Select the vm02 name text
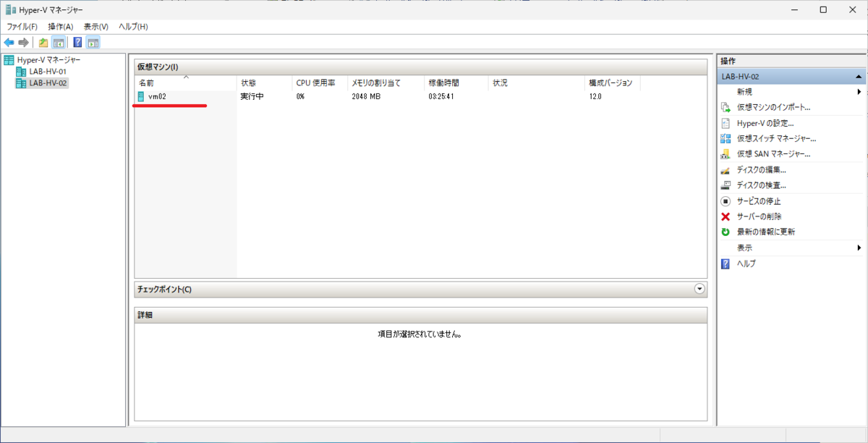868x443 pixels. tap(157, 96)
